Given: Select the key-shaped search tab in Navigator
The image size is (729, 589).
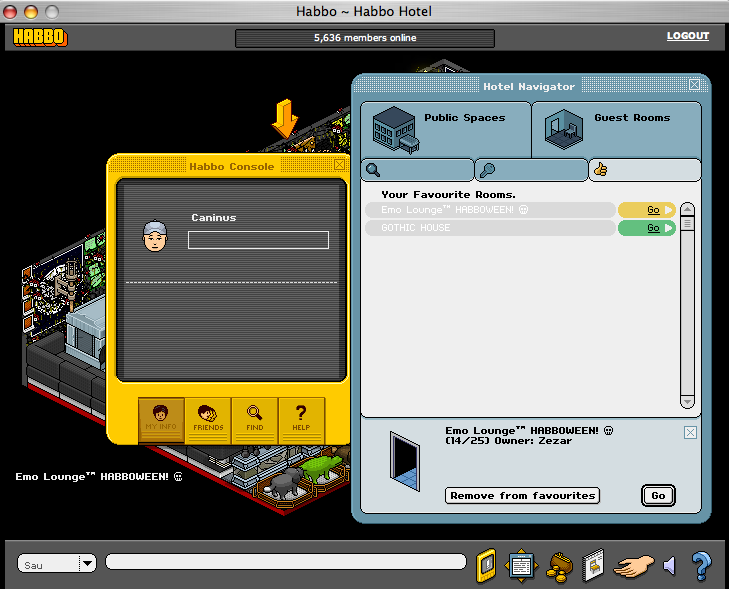Looking at the screenshot, I should tap(531, 170).
